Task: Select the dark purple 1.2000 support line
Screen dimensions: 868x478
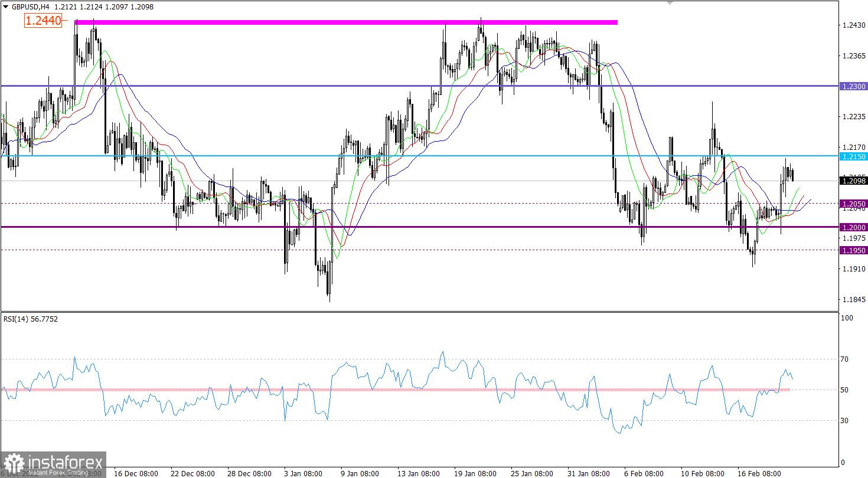Action: click(419, 227)
